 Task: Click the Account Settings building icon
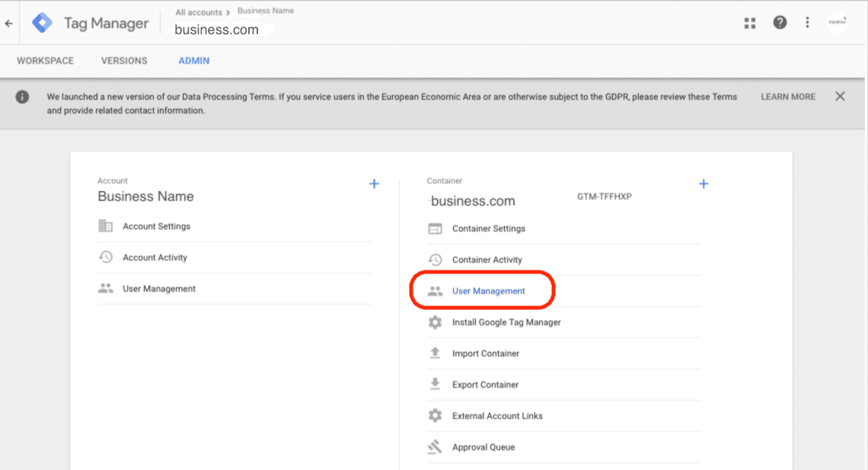pyautogui.click(x=105, y=226)
